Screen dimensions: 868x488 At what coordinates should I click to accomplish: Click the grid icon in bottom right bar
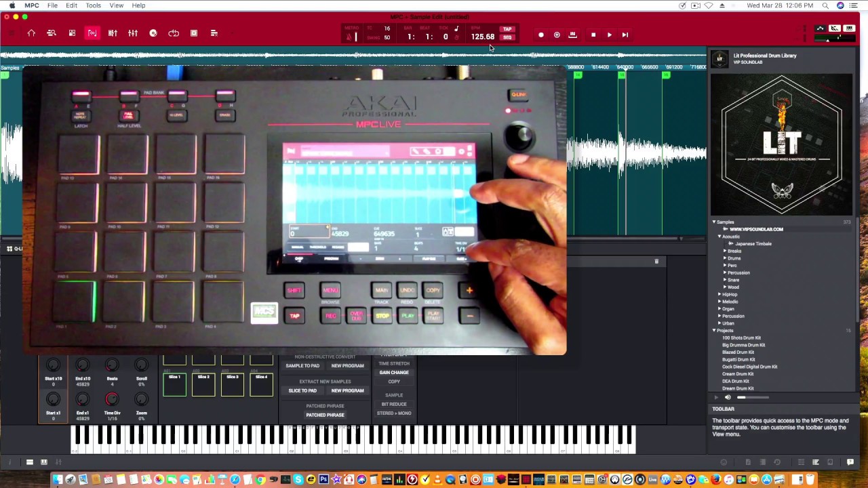(801, 462)
